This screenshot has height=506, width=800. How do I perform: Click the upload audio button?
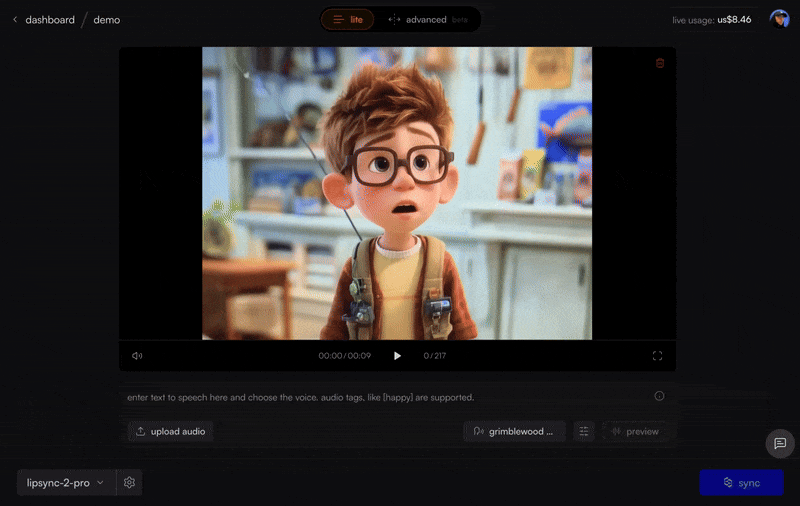(169, 431)
